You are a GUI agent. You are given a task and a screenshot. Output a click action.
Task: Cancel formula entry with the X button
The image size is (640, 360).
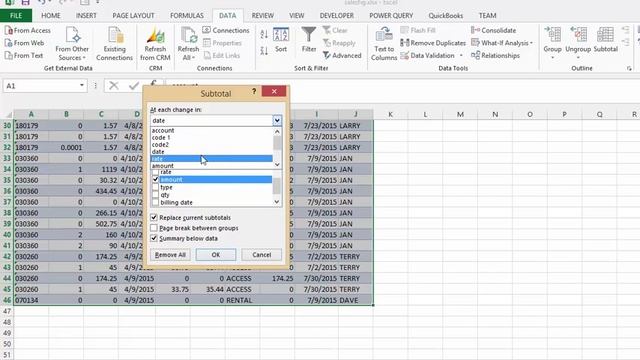pyautogui.click(x=114, y=86)
